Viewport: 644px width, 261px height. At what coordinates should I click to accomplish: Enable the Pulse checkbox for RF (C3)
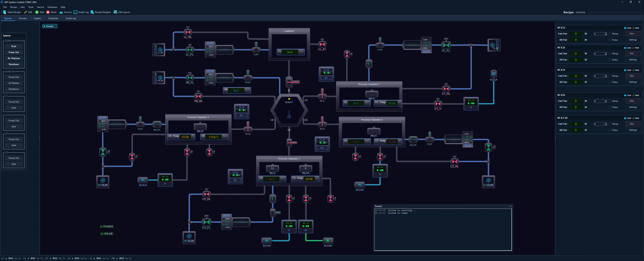coord(610,82)
